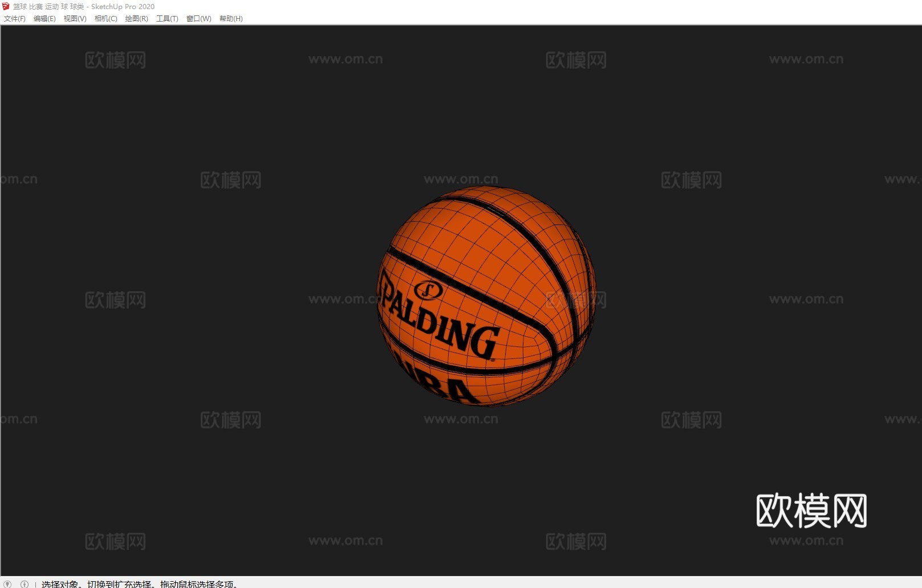The height and width of the screenshot is (588, 922).
Task: Click the geo-location status bar icon
Action: point(8,584)
